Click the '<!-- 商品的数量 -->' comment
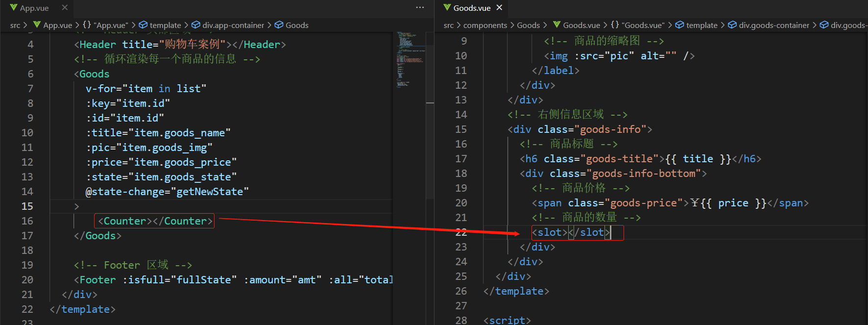Image resolution: width=868 pixels, height=325 pixels. (586, 218)
